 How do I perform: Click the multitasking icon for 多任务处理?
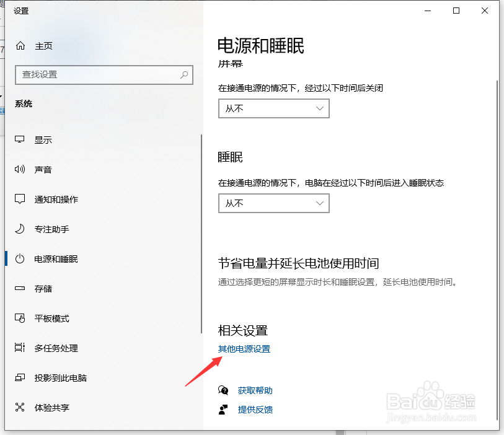20,348
